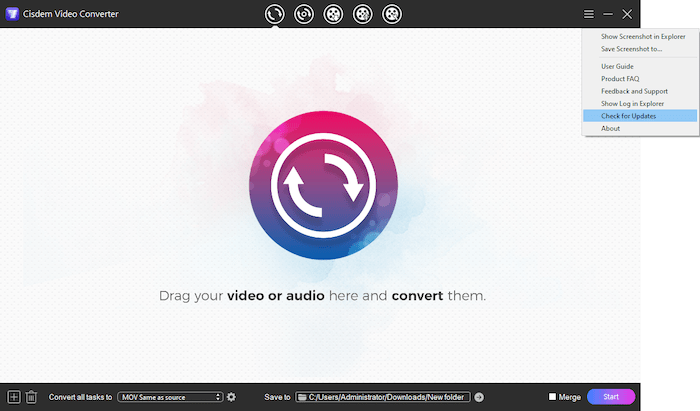Switch to the Convert tab icon

pos(275,14)
